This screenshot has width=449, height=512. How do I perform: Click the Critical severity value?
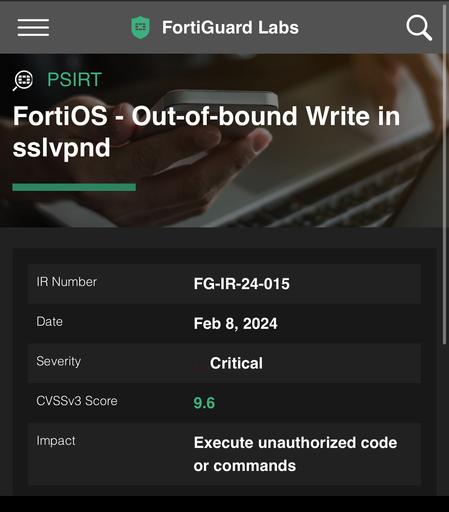(236, 363)
